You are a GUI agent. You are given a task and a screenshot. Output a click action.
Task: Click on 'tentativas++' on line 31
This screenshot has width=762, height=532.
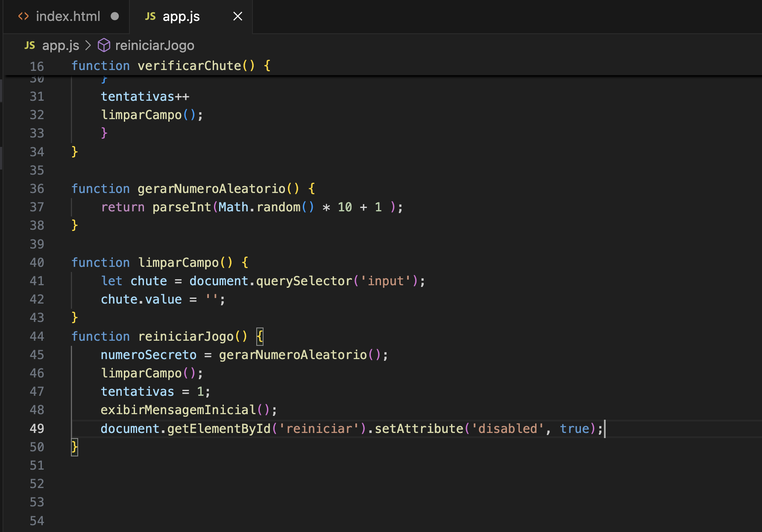(x=145, y=96)
